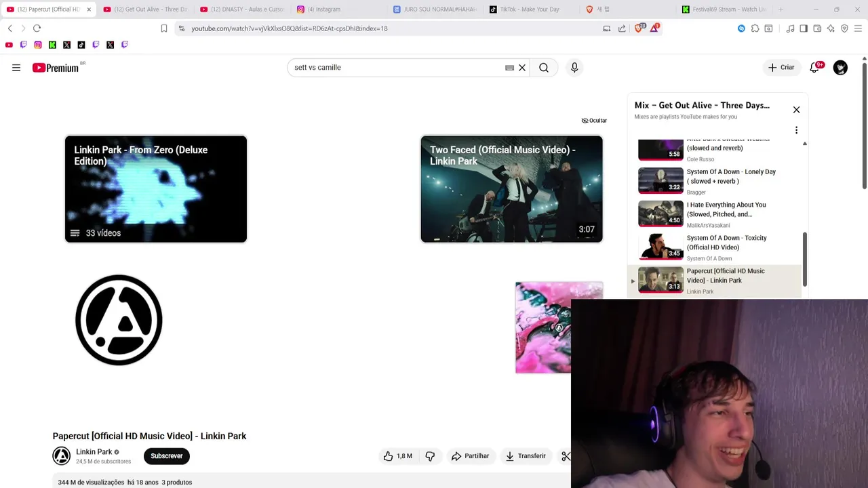Play System Of A Down Toxicity video
868x488 pixels.
[x=719, y=247]
